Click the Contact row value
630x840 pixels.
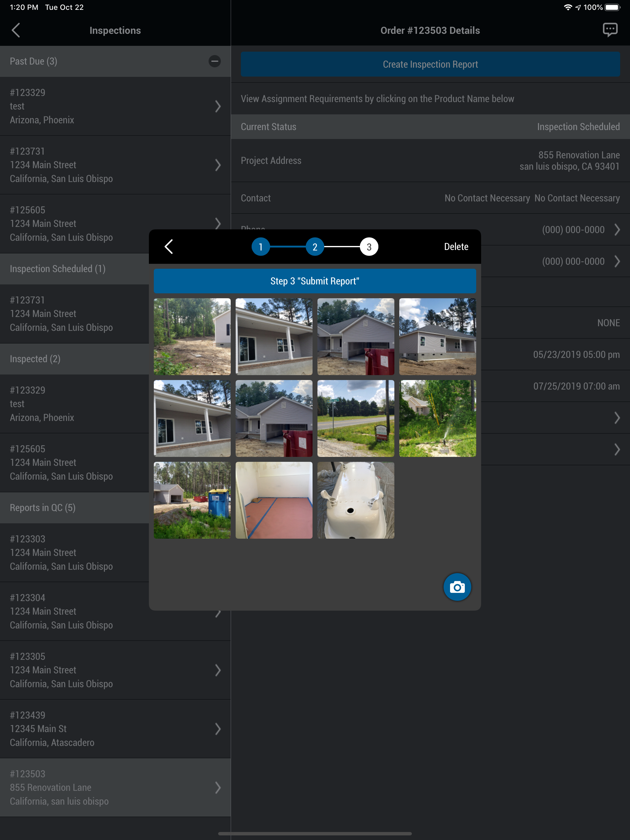coord(532,198)
